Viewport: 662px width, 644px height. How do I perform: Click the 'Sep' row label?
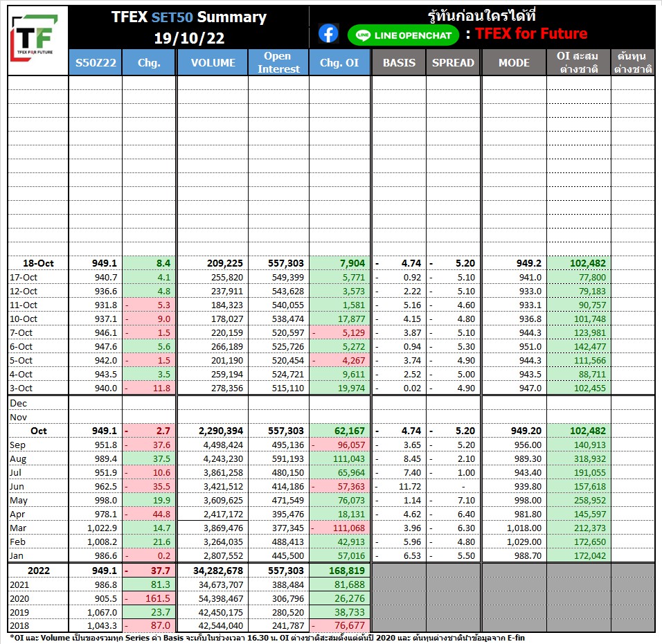(18, 445)
